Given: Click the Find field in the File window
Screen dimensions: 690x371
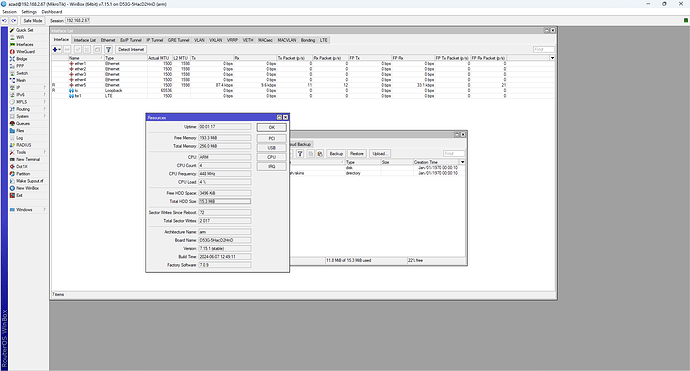Looking at the screenshot, I should pyautogui.click(x=454, y=153).
